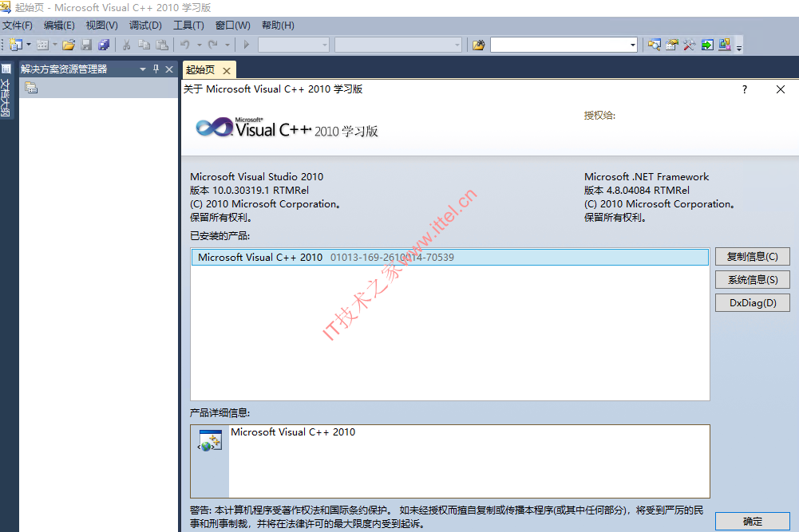Expand the New Project icon dropdown arrow

coord(29,45)
